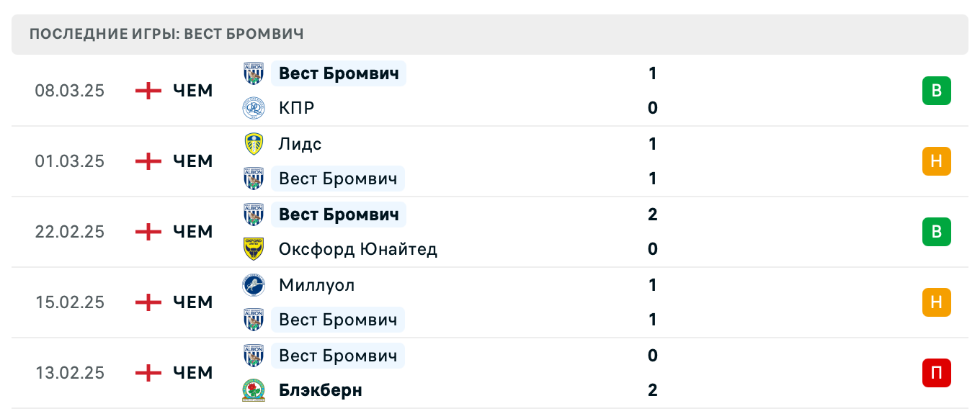Open the Оксфорд Юнайтед club logo
Image resolution: width=980 pixels, height=419 pixels.
click(254, 249)
